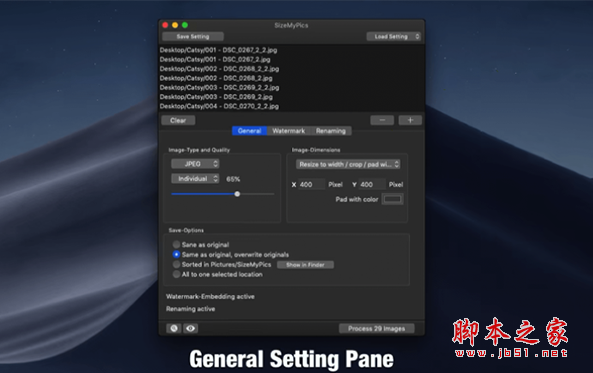This screenshot has width=593, height=373.
Task: Click the round icon button at bottom left
Action: pyautogui.click(x=174, y=328)
